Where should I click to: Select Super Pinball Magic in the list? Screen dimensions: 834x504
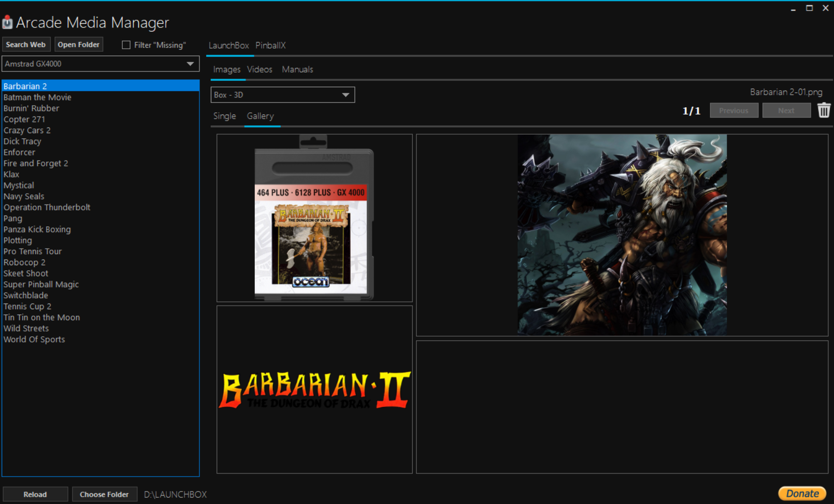coord(100,284)
